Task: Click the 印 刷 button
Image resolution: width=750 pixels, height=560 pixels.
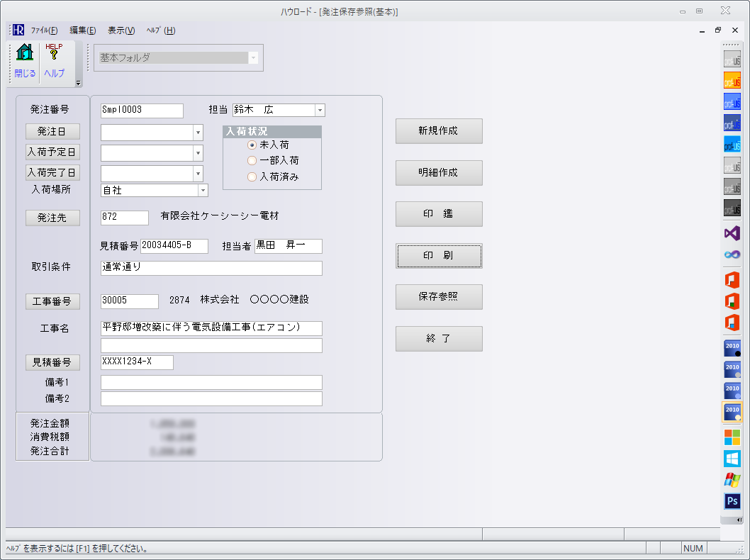Action: [x=439, y=256]
